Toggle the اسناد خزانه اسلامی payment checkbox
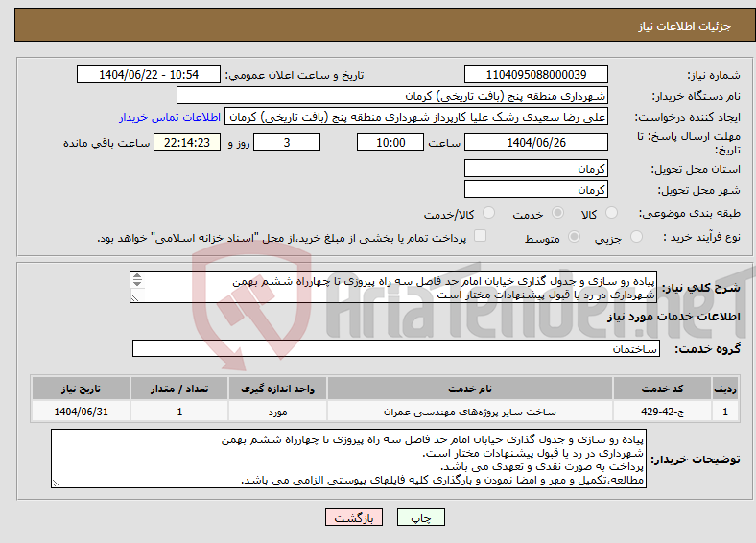 tap(480, 236)
